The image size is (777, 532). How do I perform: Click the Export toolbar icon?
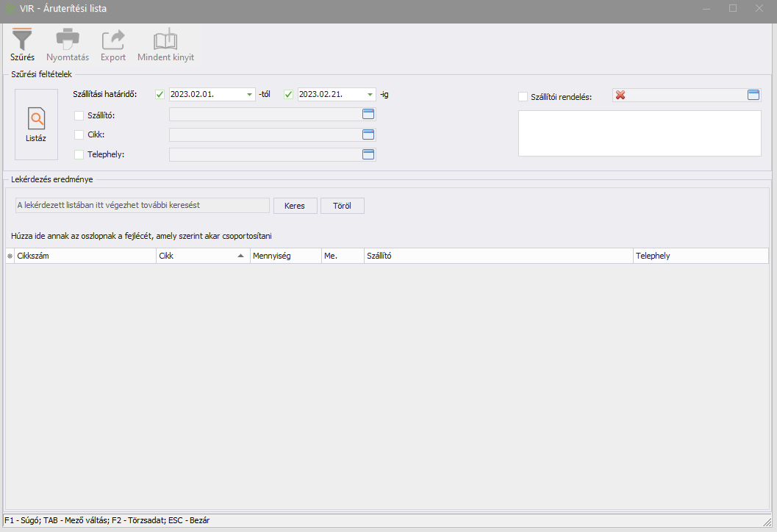click(x=113, y=39)
